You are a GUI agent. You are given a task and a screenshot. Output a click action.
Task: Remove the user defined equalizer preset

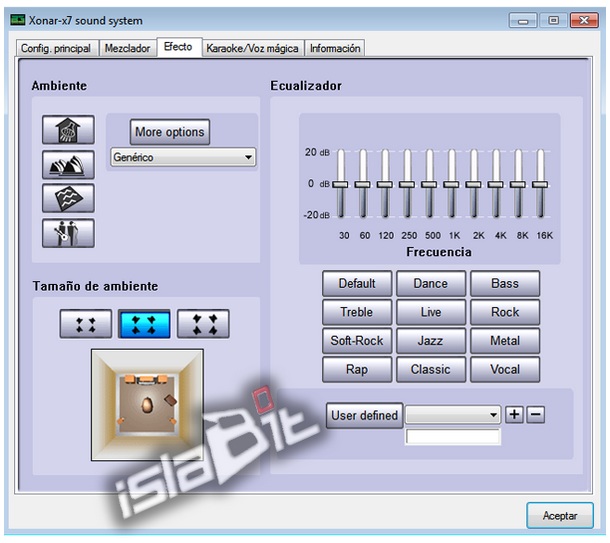coord(535,414)
